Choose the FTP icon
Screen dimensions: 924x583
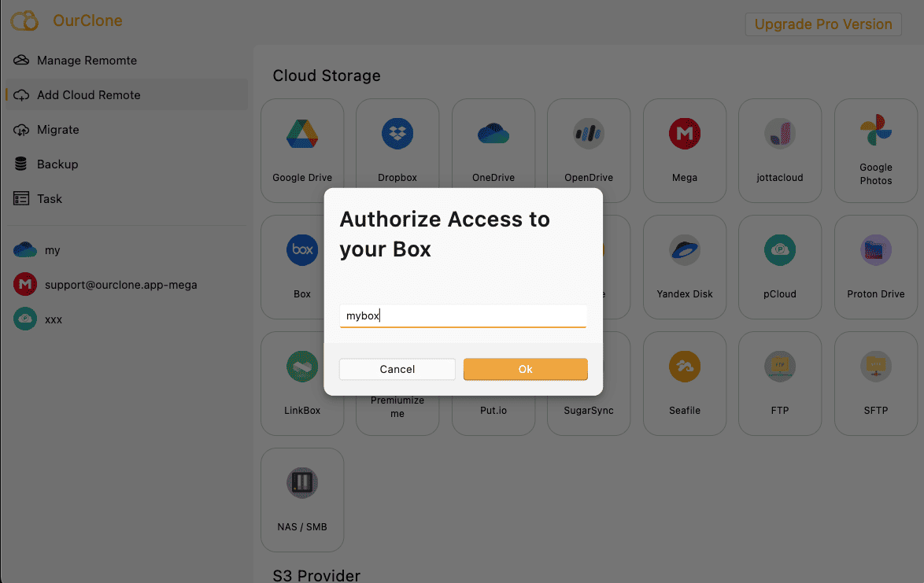780,367
